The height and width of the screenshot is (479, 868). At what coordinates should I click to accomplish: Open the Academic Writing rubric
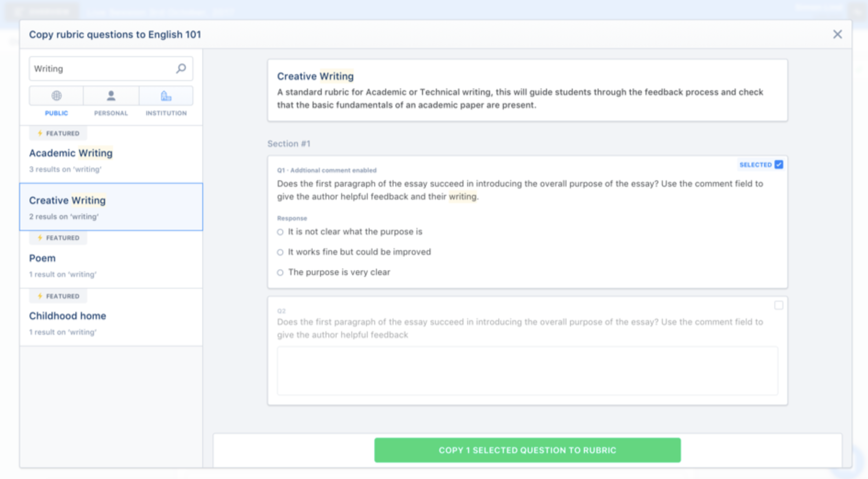click(x=71, y=153)
